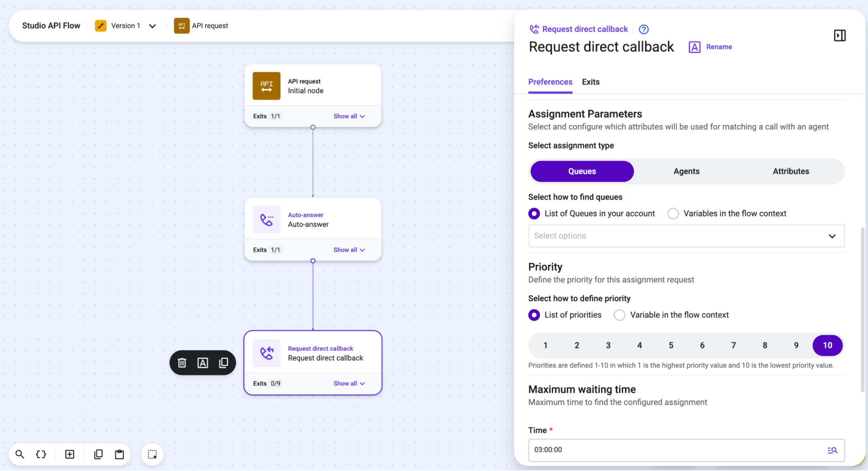Delete node with trash icon

[x=182, y=363]
